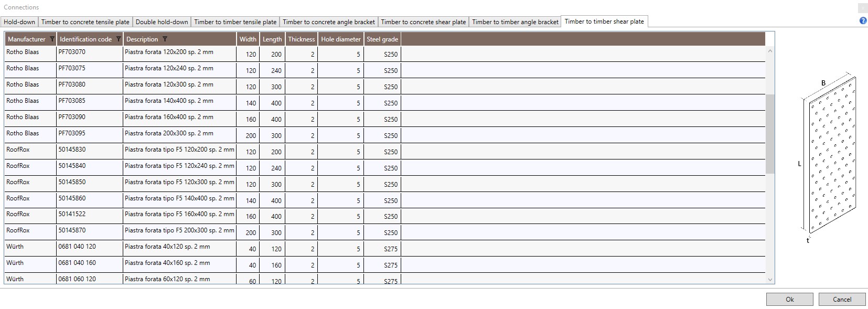Click the scrollbar up arrow
Image resolution: width=868 pixels, height=309 pixels.
pos(770,51)
